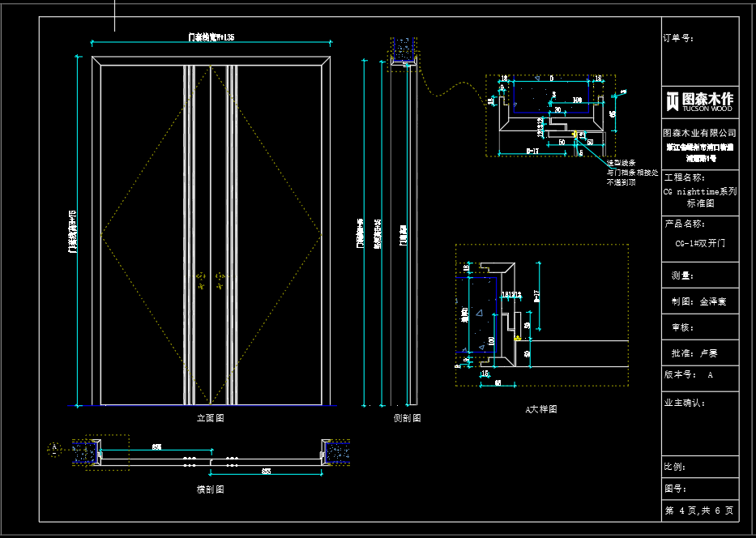756x538 pixels.
Task: Click the 门套线宽W+135 width dimension text
Action: click(211, 36)
